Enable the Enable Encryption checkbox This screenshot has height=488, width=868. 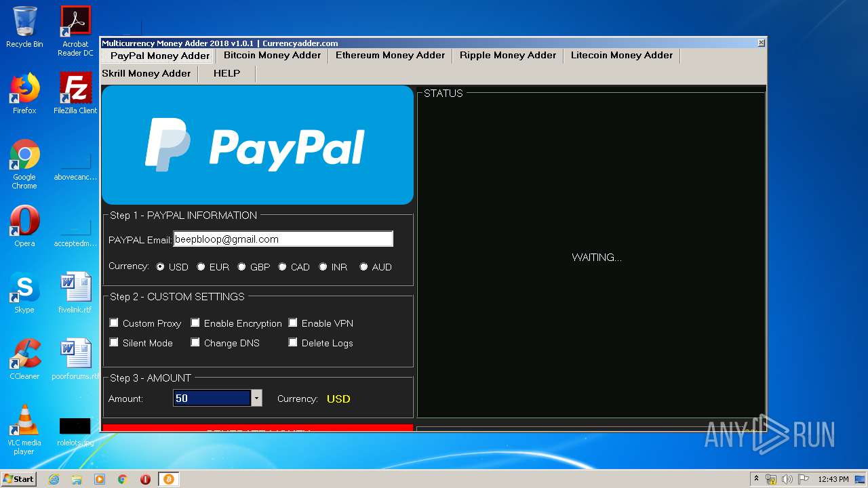click(195, 323)
